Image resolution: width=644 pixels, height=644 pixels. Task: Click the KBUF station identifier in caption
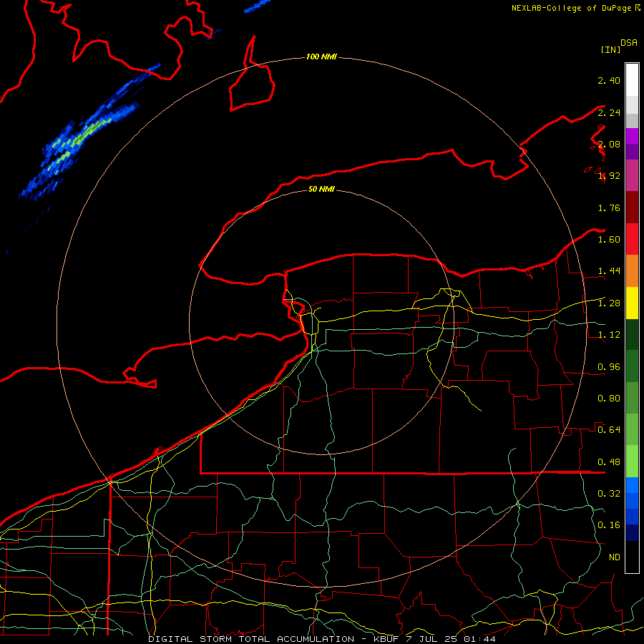386,639
